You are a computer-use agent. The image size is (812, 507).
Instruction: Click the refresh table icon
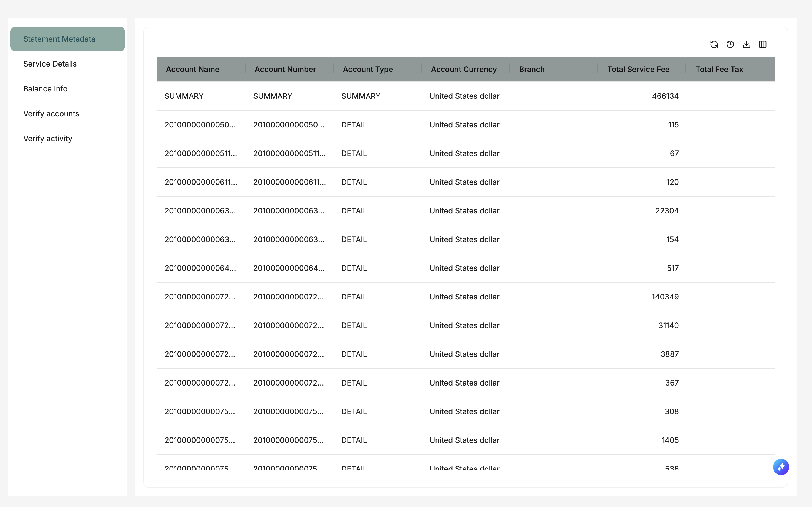tap(714, 44)
